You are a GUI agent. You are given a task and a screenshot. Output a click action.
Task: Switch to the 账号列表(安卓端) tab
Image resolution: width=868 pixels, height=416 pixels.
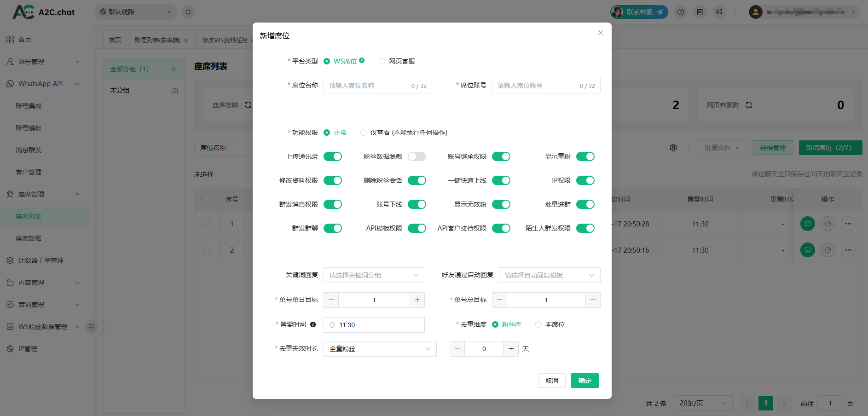(x=157, y=40)
